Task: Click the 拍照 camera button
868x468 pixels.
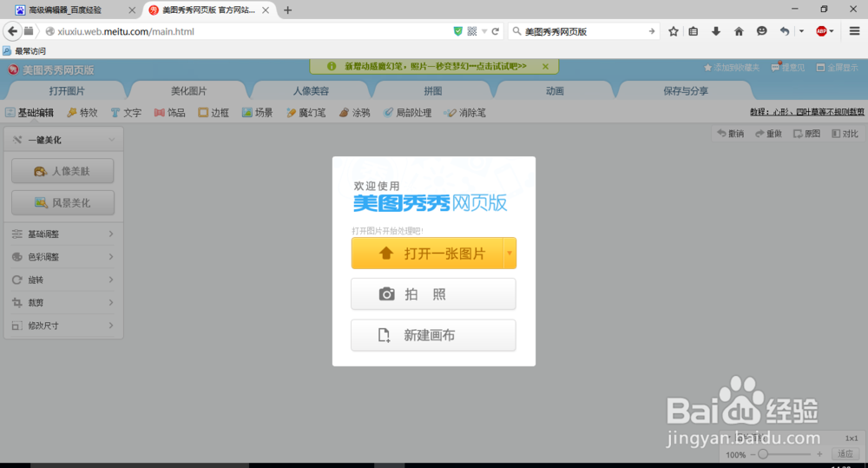Action: tap(433, 294)
